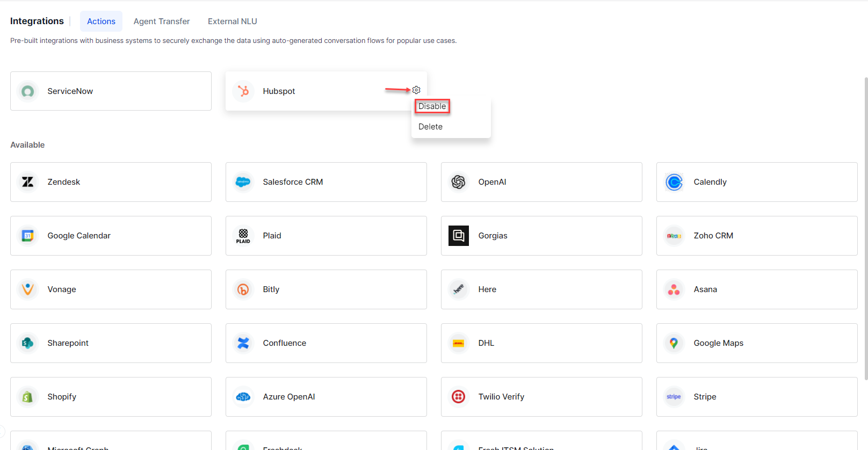Viewport: 868px width, 450px height.
Task: Click the Available section heading
Action: pos(27,145)
